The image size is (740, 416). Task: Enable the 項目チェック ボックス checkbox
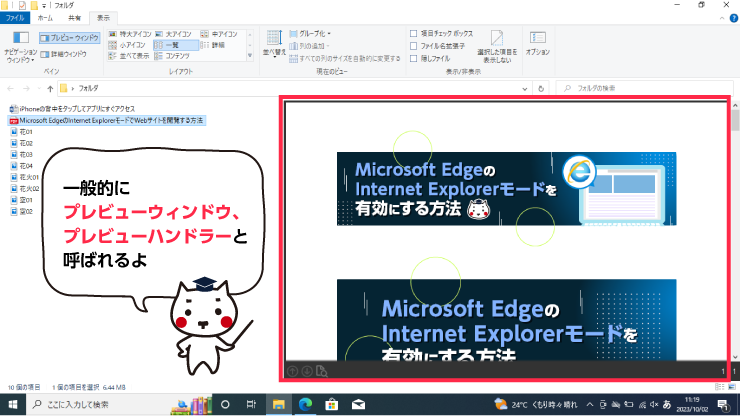pyautogui.click(x=413, y=34)
